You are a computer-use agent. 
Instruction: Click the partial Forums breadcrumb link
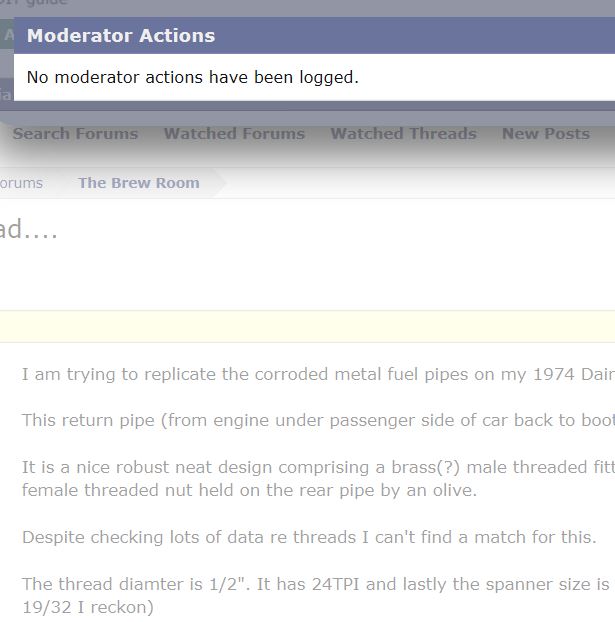[21, 183]
